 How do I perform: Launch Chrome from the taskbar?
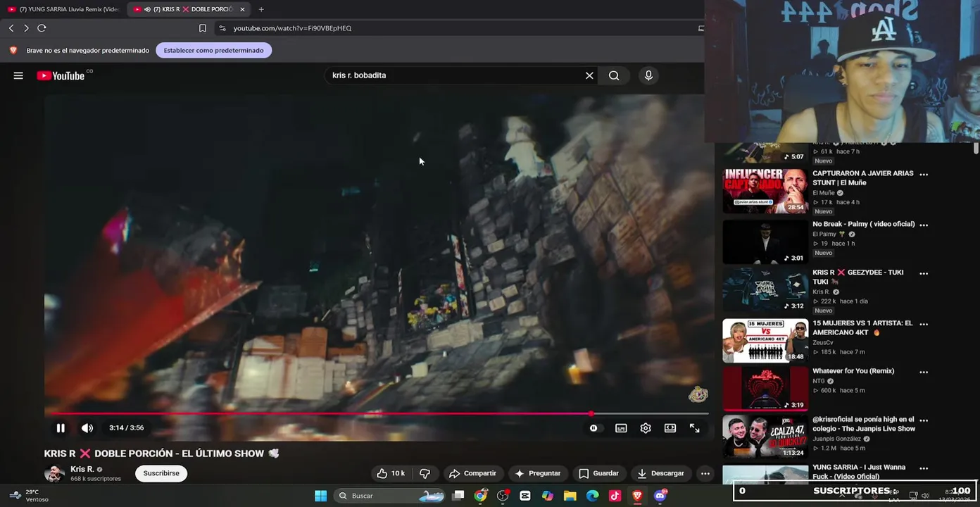click(480, 496)
